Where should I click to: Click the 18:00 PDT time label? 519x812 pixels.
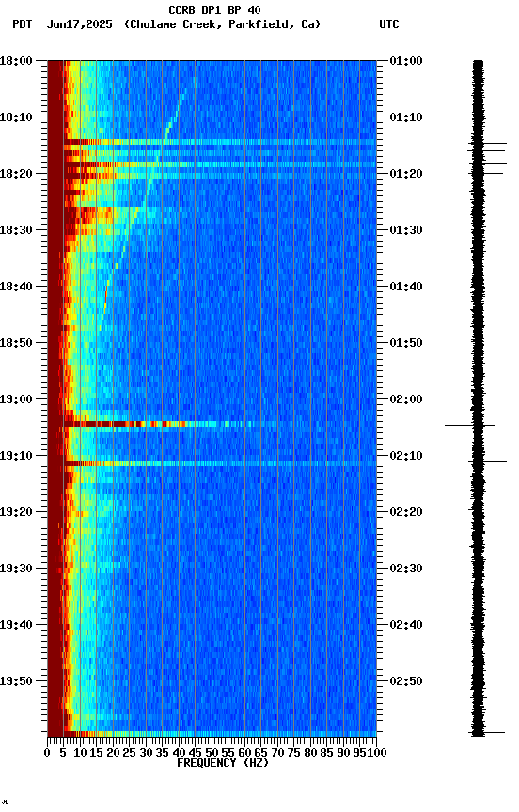pos(16,61)
